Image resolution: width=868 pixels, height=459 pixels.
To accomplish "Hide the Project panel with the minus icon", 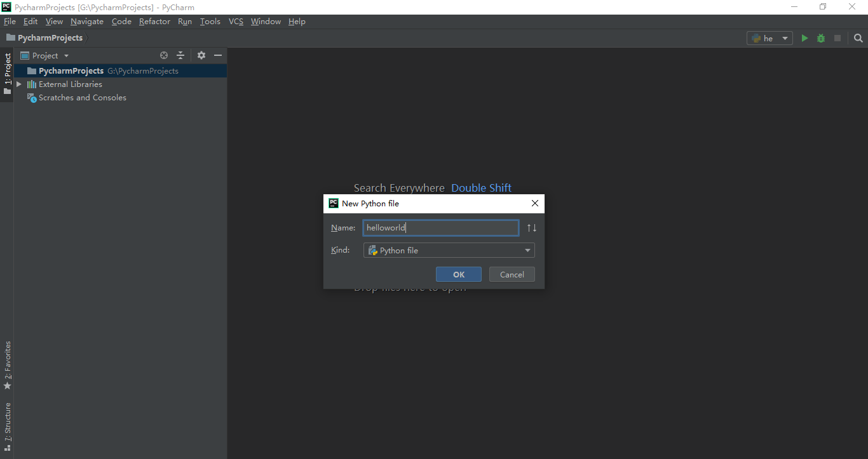I will click(218, 55).
